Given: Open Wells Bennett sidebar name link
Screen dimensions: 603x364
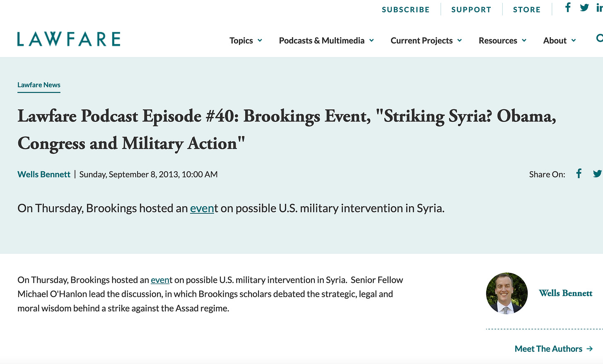Looking at the screenshot, I should coord(566,293).
